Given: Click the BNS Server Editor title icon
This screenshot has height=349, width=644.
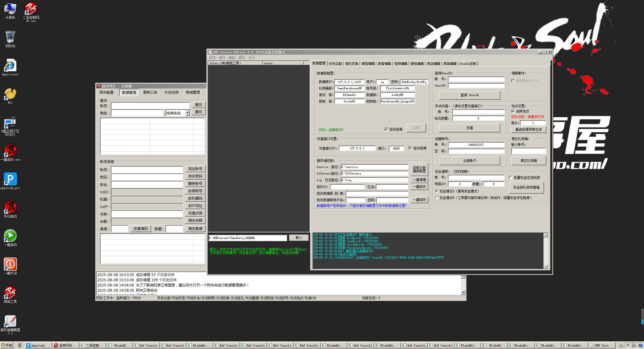Looking at the screenshot, I should (x=210, y=52).
